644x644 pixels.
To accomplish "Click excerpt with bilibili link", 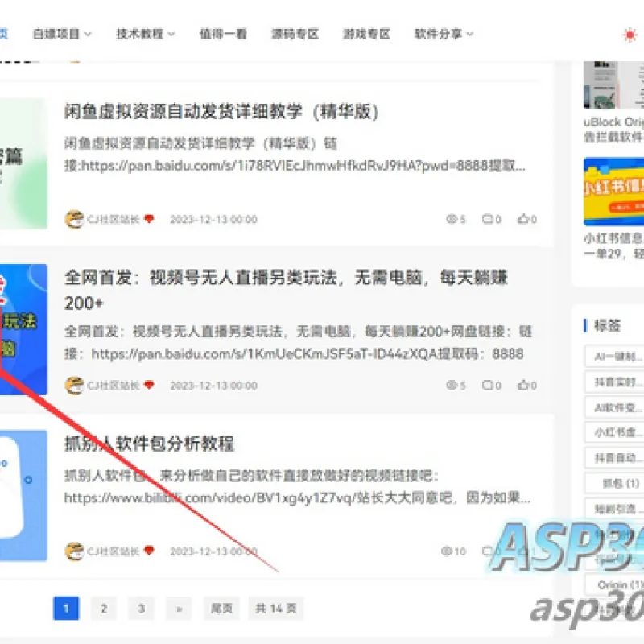I will tap(297, 487).
